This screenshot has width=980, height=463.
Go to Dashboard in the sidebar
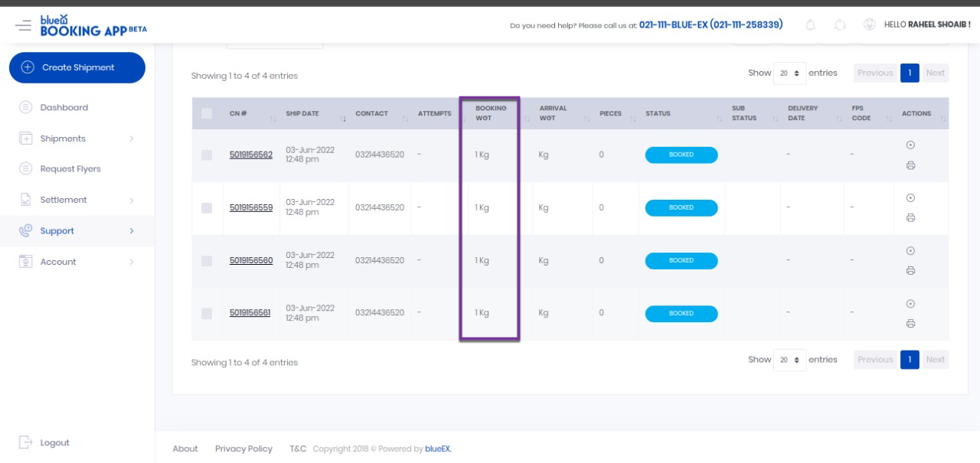(x=64, y=108)
